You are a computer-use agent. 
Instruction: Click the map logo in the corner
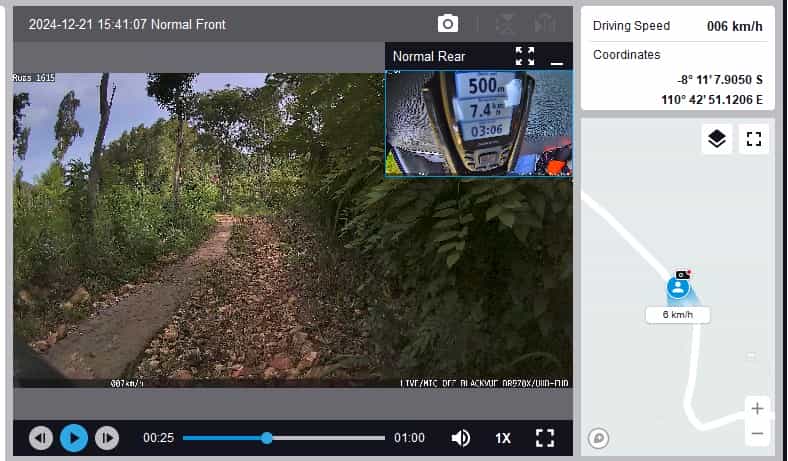599,437
